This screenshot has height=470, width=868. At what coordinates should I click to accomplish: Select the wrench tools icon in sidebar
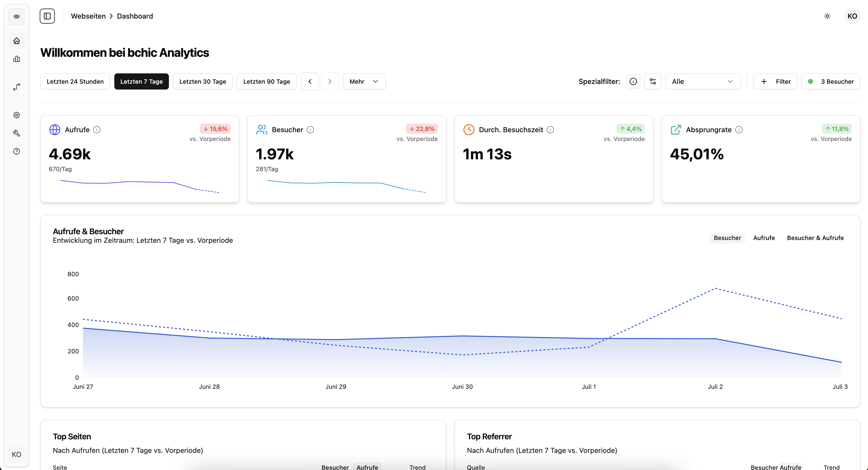(17, 133)
